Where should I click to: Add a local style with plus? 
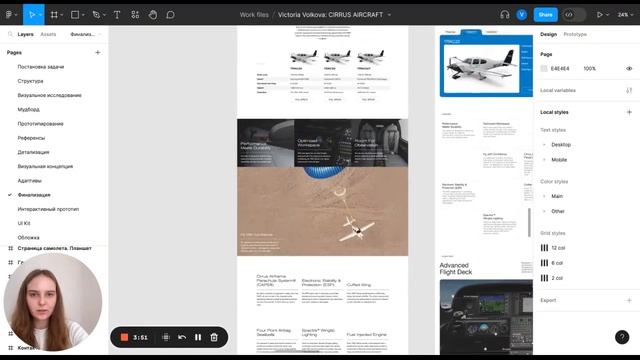coord(629,112)
